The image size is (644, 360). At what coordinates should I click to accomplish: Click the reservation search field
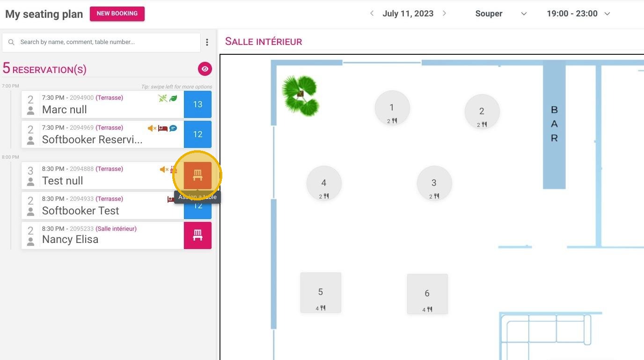[102, 42]
